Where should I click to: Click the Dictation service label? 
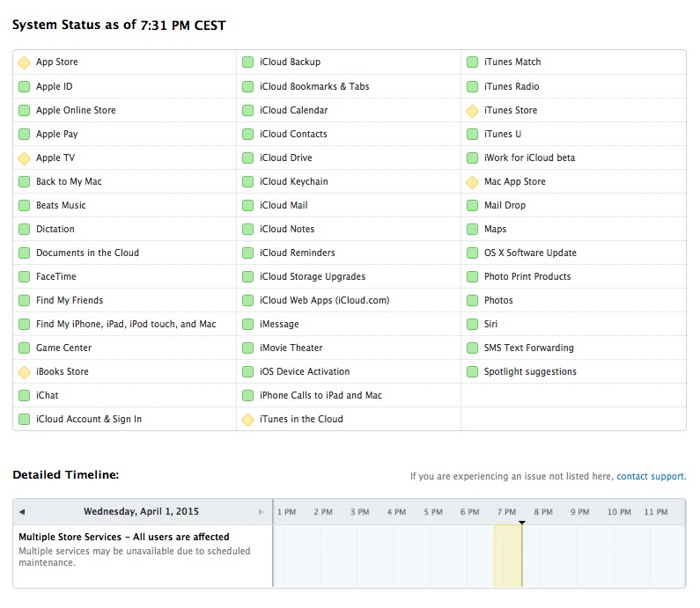coord(55,230)
